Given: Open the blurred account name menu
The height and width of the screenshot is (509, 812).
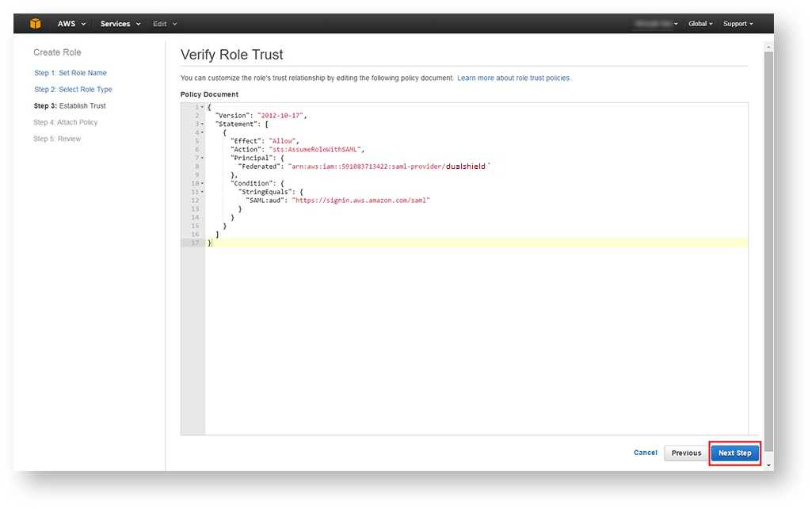Looking at the screenshot, I should point(656,24).
